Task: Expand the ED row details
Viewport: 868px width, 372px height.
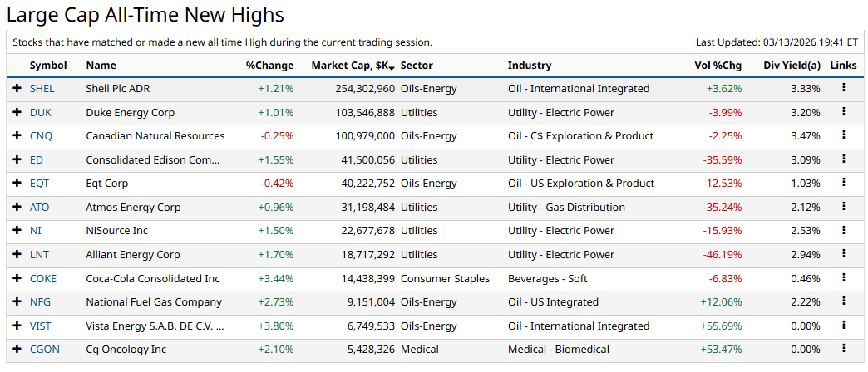Action: 17,159
